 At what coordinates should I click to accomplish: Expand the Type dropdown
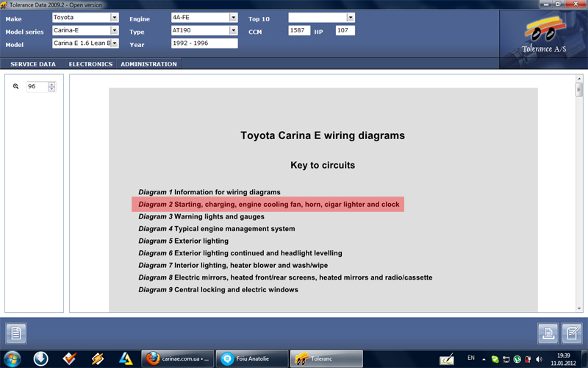pos(233,30)
